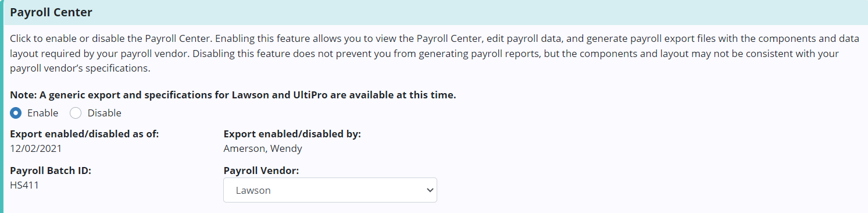Click the bold Note about Lawson and UltiPro
Image resolution: width=868 pixels, height=213 pixels.
(x=233, y=95)
